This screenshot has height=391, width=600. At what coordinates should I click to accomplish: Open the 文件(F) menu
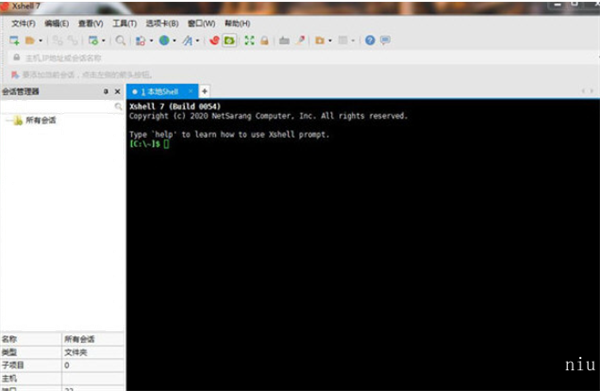(x=23, y=24)
